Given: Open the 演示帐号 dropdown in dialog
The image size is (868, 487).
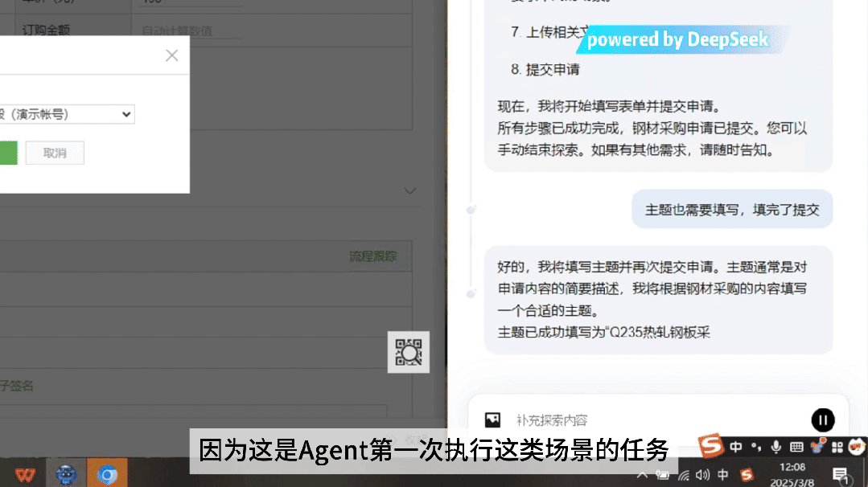Looking at the screenshot, I should 68,114.
